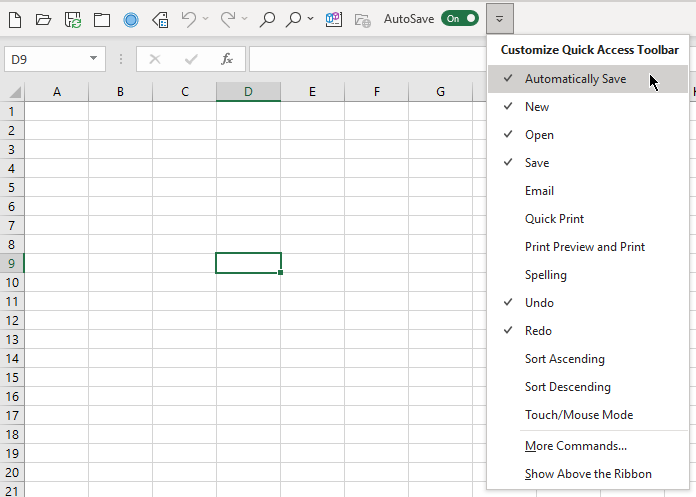Screen dimensions: 696x497
Task: Select column F header
Action: click(376, 92)
